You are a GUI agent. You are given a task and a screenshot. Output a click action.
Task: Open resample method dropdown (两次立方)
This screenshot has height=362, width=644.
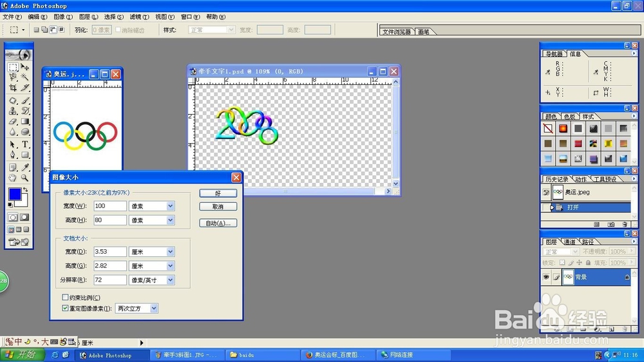click(x=154, y=308)
